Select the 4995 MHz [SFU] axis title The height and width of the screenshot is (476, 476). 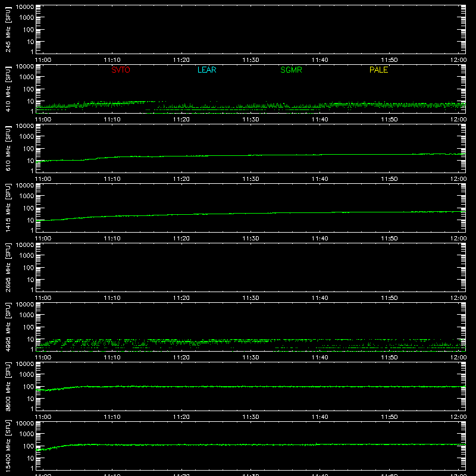(8, 327)
